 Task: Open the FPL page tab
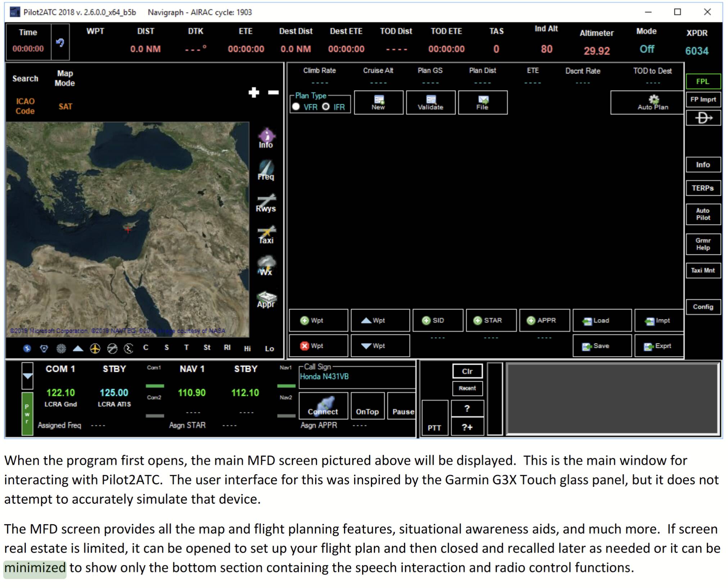[703, 81]
